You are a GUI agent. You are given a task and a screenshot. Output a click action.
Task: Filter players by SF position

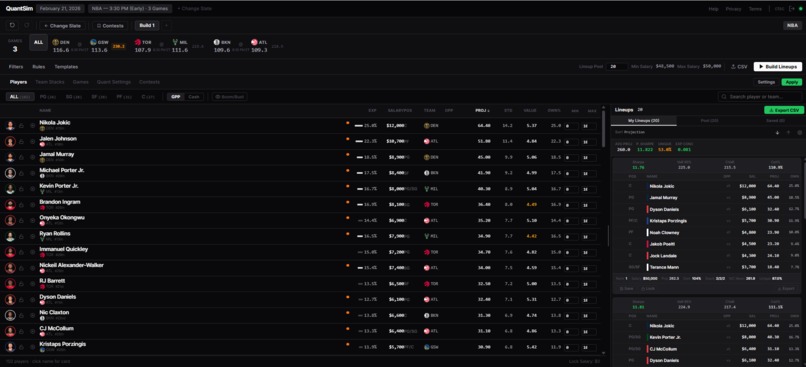click(x=98, y=97)
